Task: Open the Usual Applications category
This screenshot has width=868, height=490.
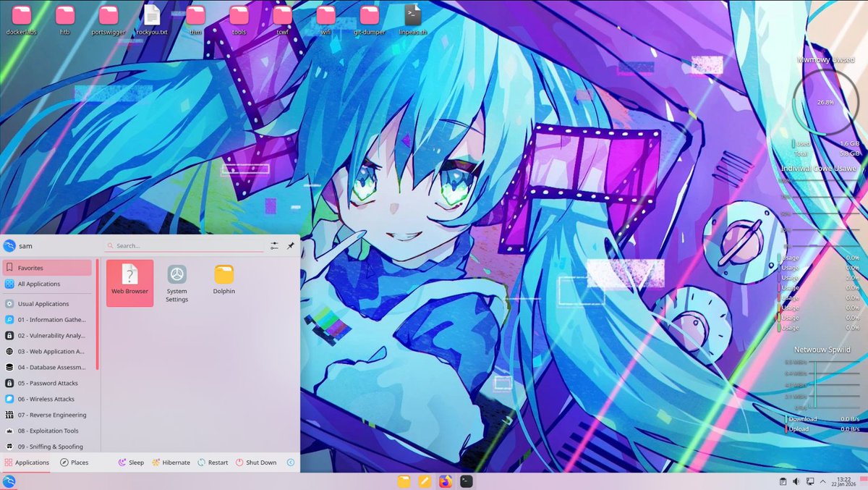Action: tap(47, 304)
